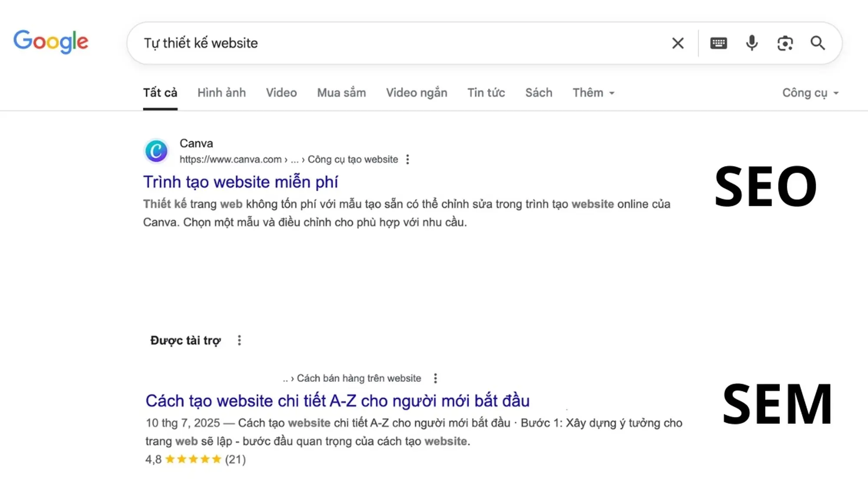Open the options menu beside the Canva URL
This screenshot has height=488, width=868.
407,159
